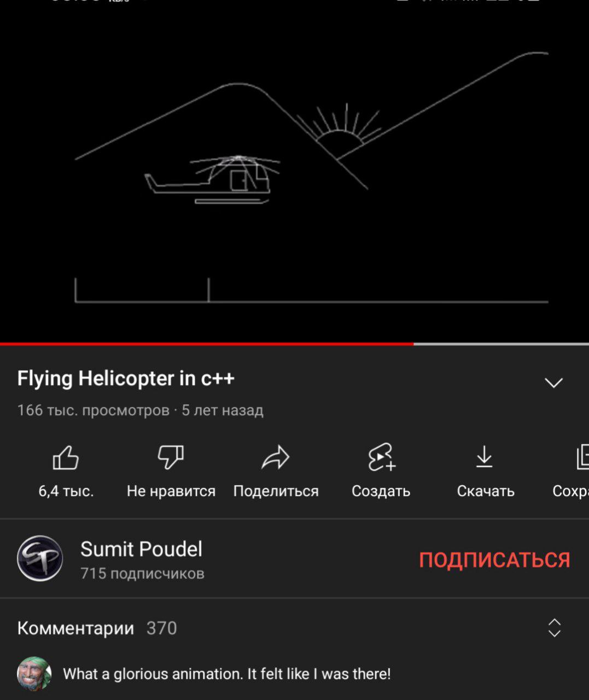This screenshot has width=589, height=700.
Task: Expand the video description chevron
Action: pos(554,383)
